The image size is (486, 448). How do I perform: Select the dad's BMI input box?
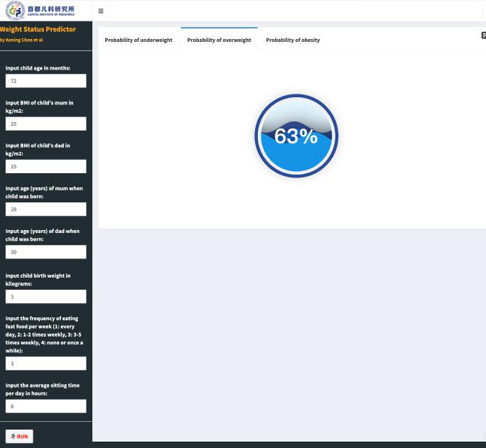[45, 166]
